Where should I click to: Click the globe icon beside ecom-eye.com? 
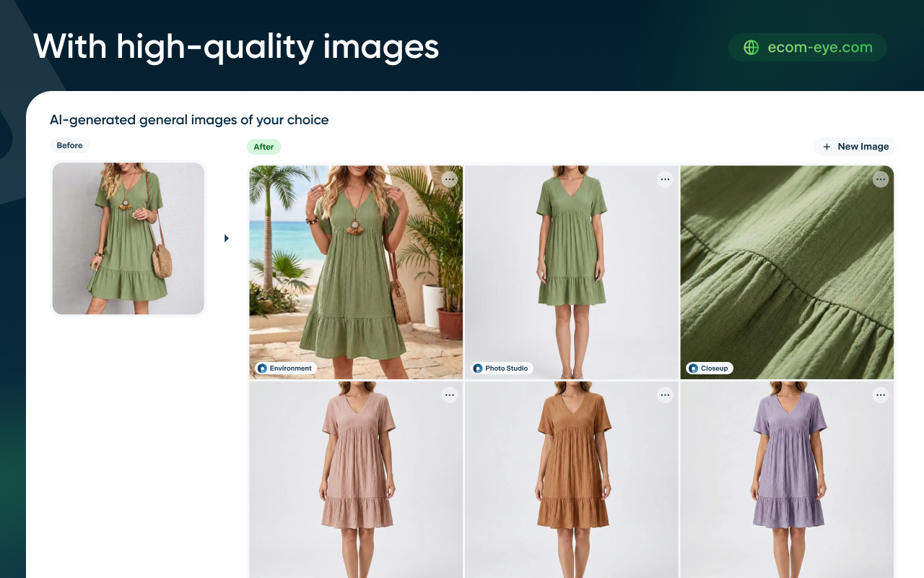751,47
